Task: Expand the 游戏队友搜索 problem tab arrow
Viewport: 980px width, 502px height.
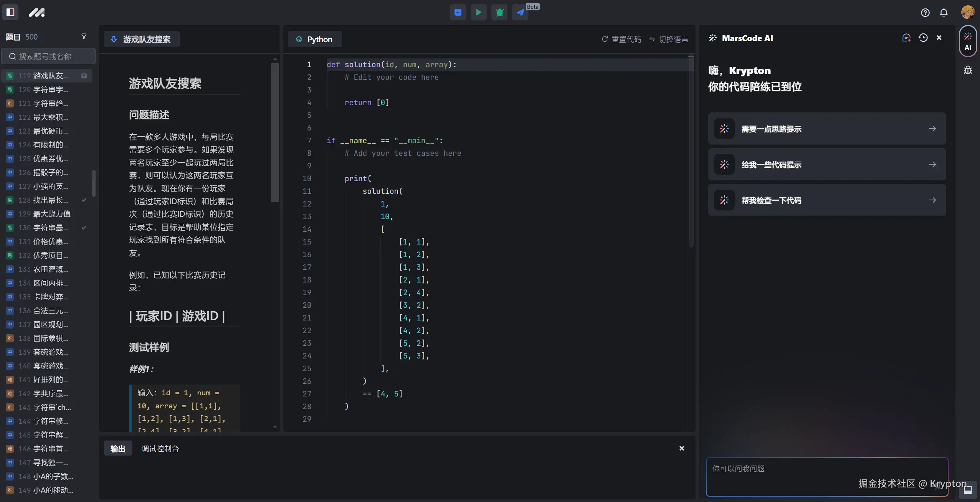Action: click(x=114, y=39)
